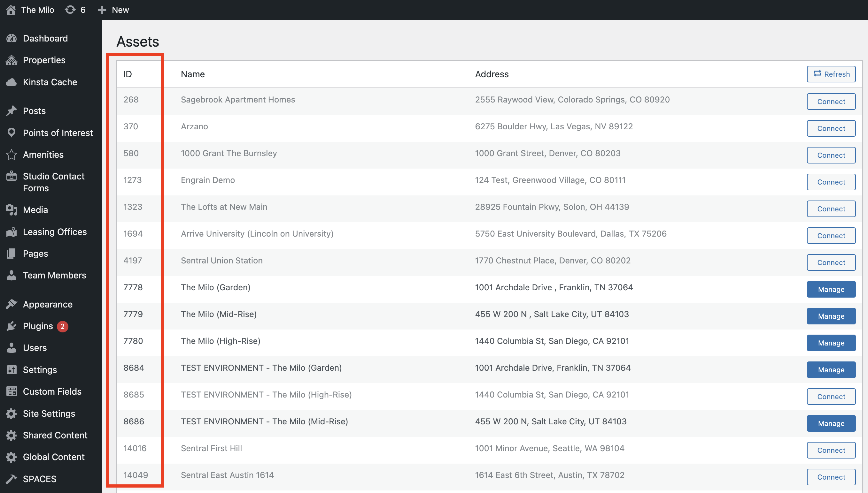Connect 1000 Grant The Burnsley asset

click(831, 155)
